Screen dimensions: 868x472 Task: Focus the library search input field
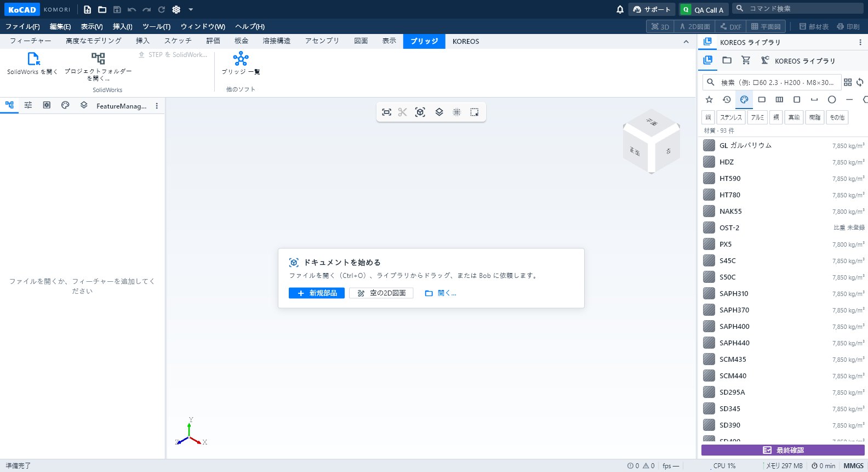pos(772,82)
